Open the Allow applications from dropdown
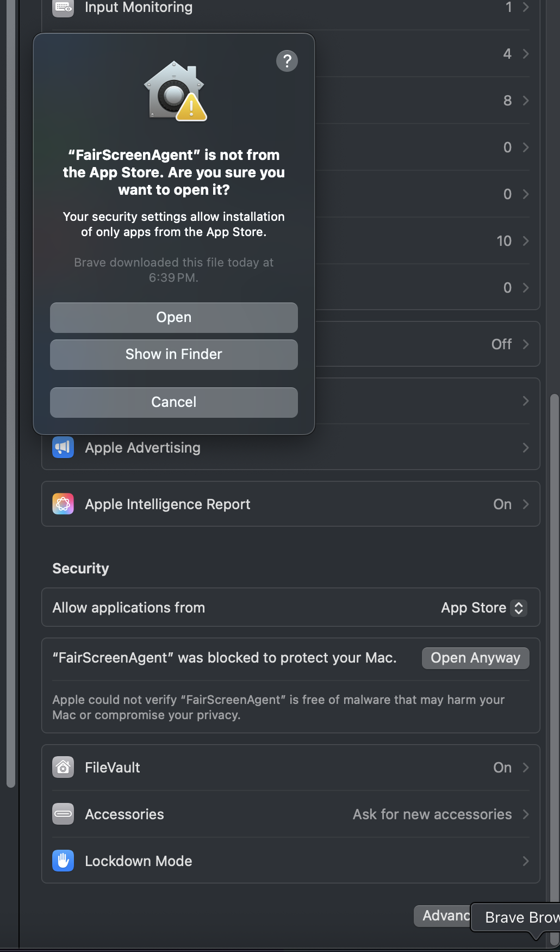Viewport: 560px width, 952px height. point(483,608)
